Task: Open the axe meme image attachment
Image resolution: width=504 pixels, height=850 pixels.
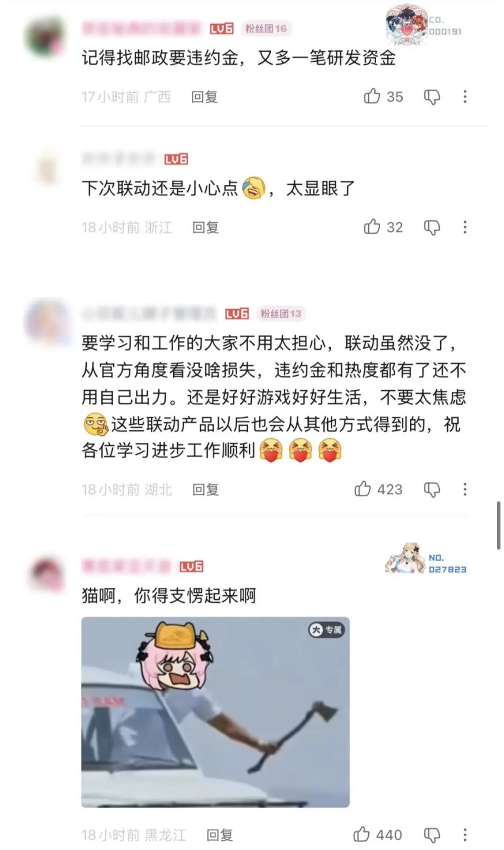Action: 215,712
